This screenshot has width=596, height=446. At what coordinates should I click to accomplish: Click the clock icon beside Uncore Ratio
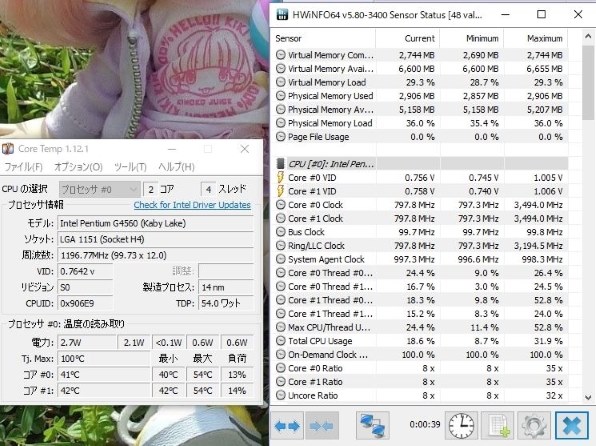[x=281, y=395]
